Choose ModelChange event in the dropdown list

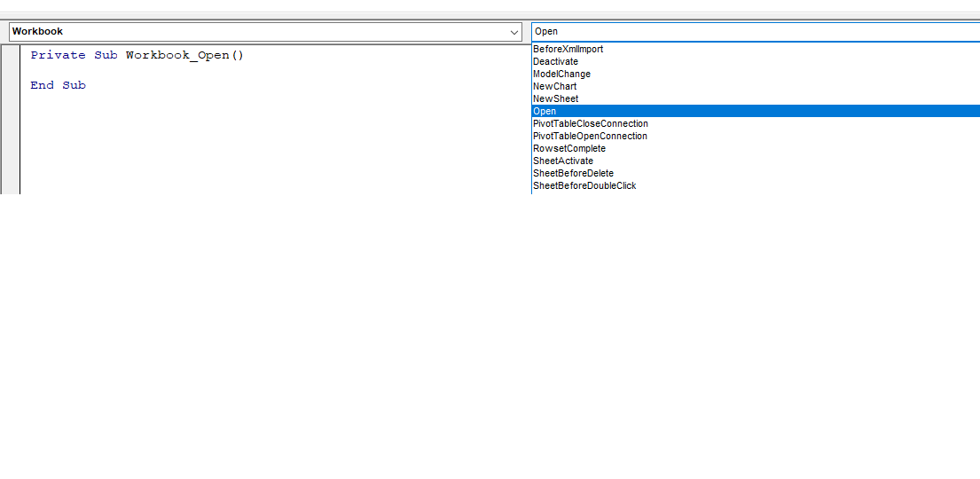click(x=756, y=74)
